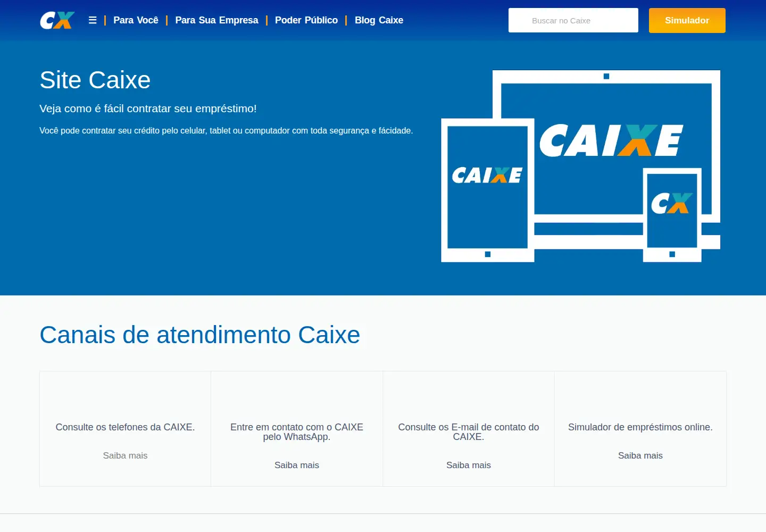Click Saiba mais under Simulador de empréstimos
This screenshot has height=532, width=766.
pyautogui.click(x=640, y=455)
